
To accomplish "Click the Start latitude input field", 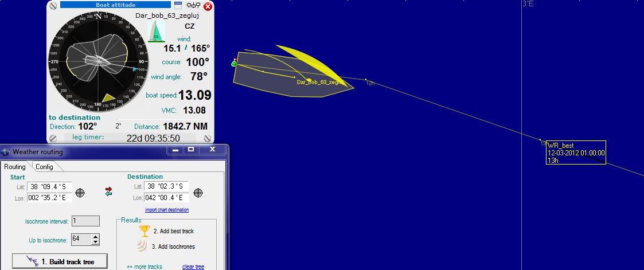I will pos(49,186).
